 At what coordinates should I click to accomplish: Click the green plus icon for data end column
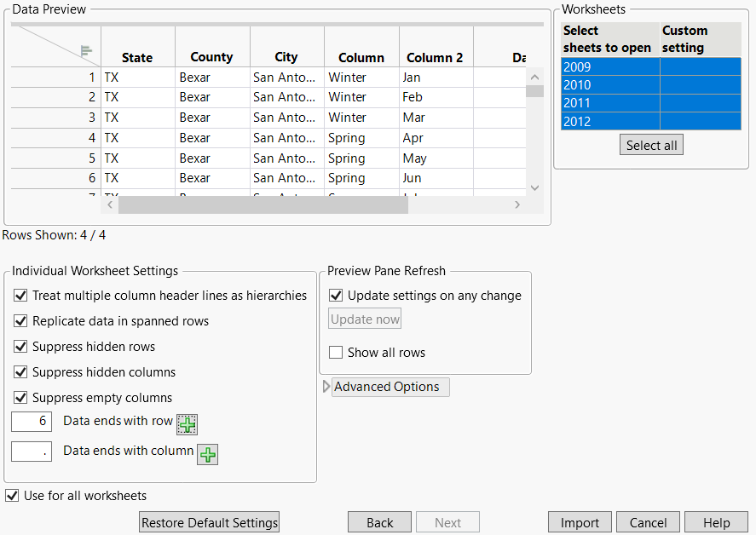(x=207, y=454)
